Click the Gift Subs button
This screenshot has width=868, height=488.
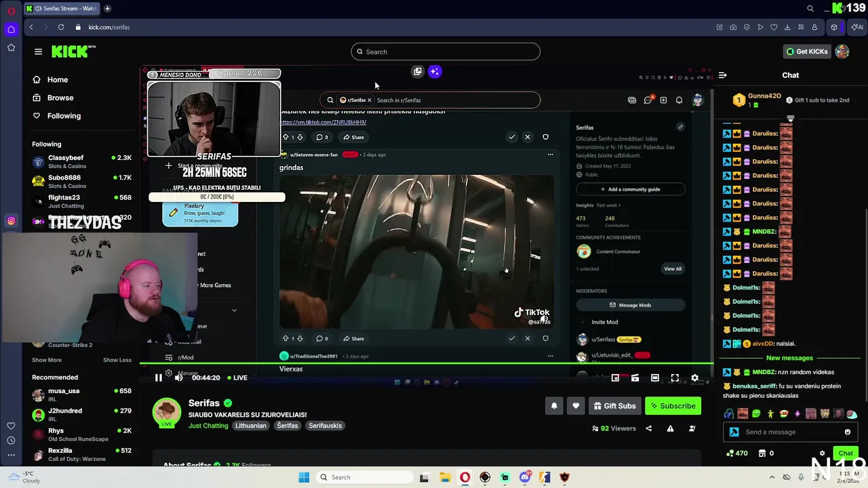(x=614, y=406)
